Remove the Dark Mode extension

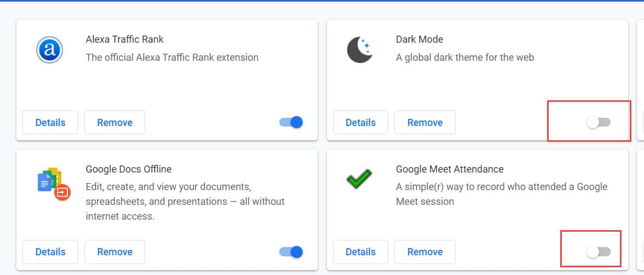tap(425, 122)
